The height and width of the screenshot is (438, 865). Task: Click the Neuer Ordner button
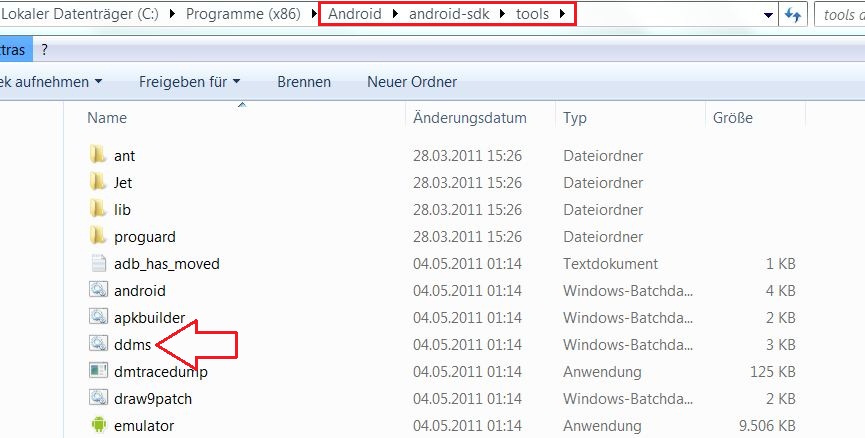(412, 82)
